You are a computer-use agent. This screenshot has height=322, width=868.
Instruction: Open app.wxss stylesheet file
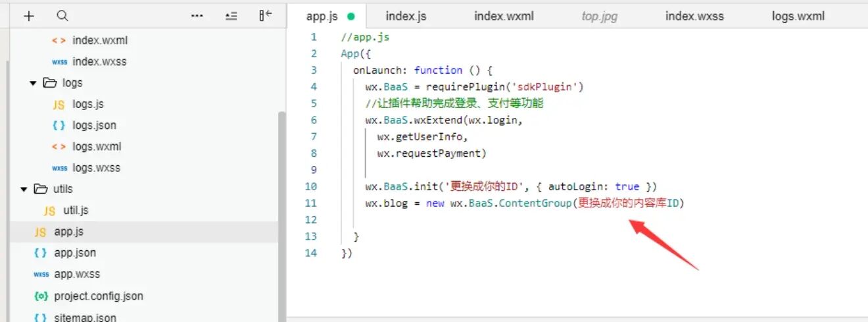(77, 274)
